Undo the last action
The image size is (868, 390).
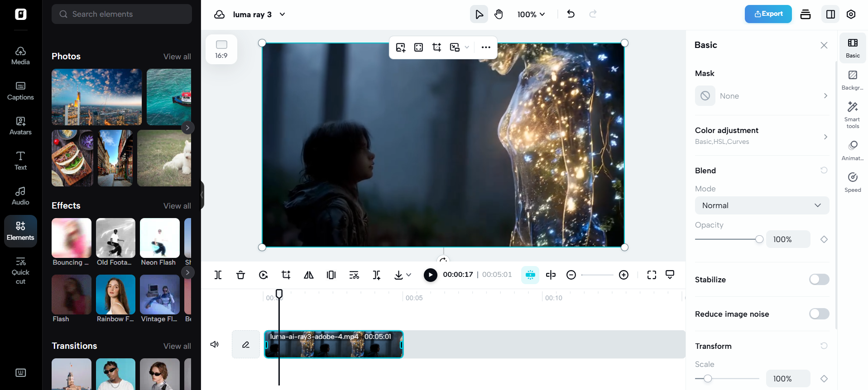point(571,14)
